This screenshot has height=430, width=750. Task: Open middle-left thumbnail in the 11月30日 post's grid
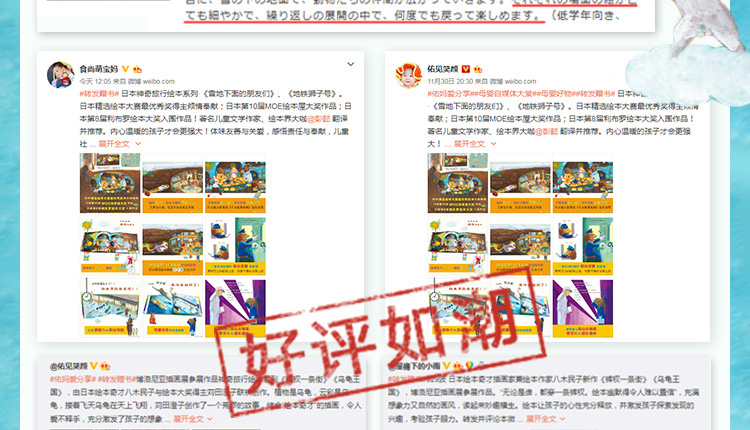coord(458,245)
